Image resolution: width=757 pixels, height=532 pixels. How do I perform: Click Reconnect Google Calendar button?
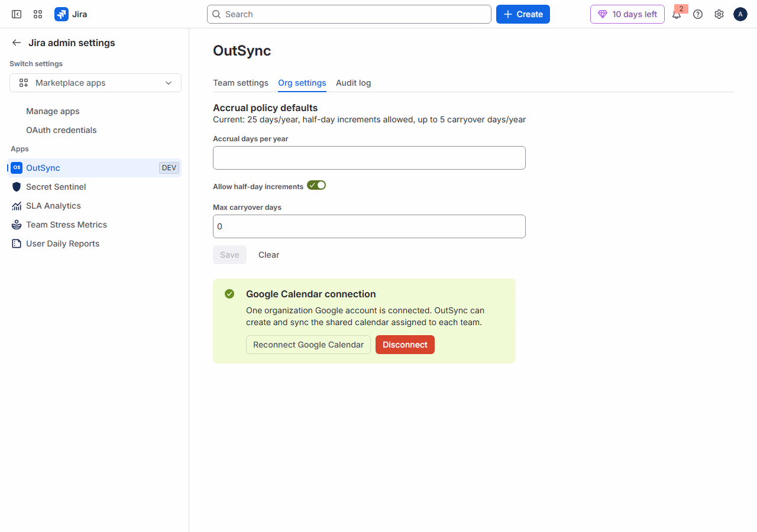tap(308, 345)
